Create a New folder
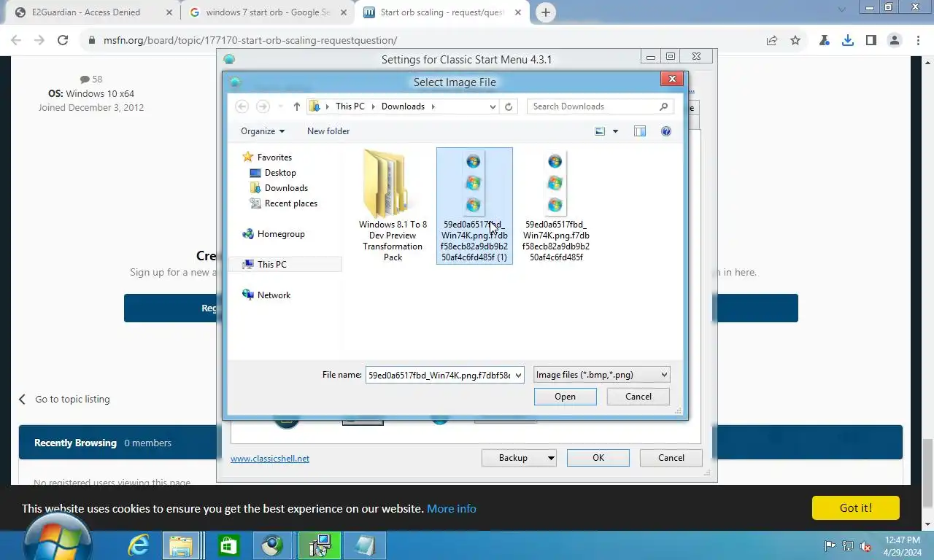 pyautogui.click(x=328, y=131)
